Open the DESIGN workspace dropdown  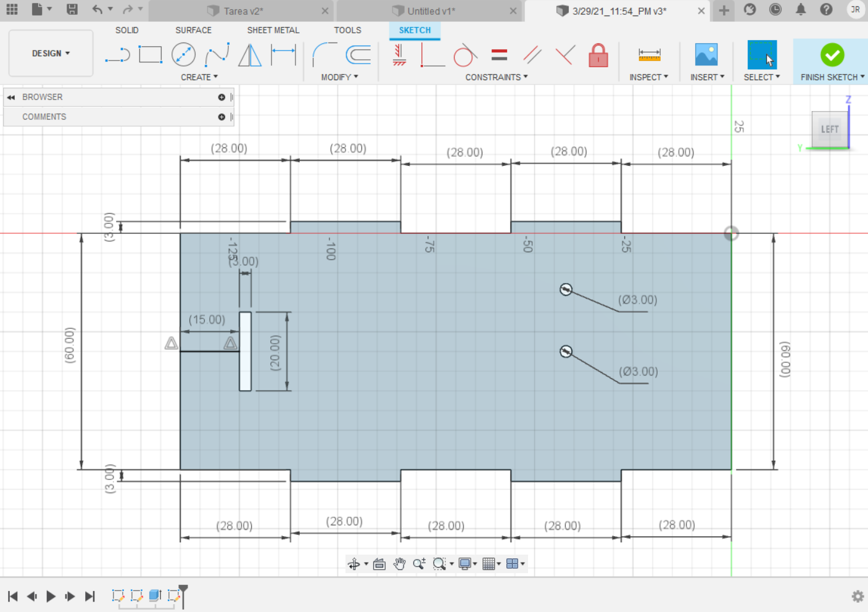(51, 54)
